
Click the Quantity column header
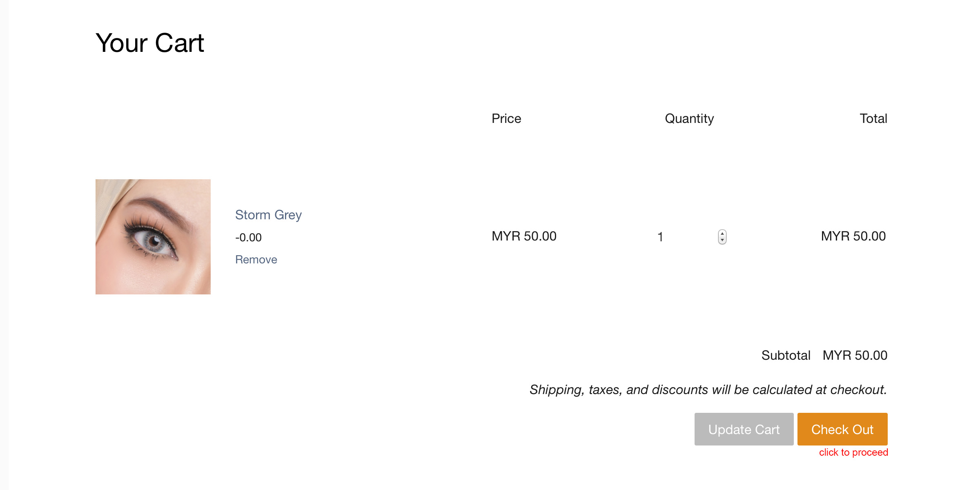click(x=689, y=119)
